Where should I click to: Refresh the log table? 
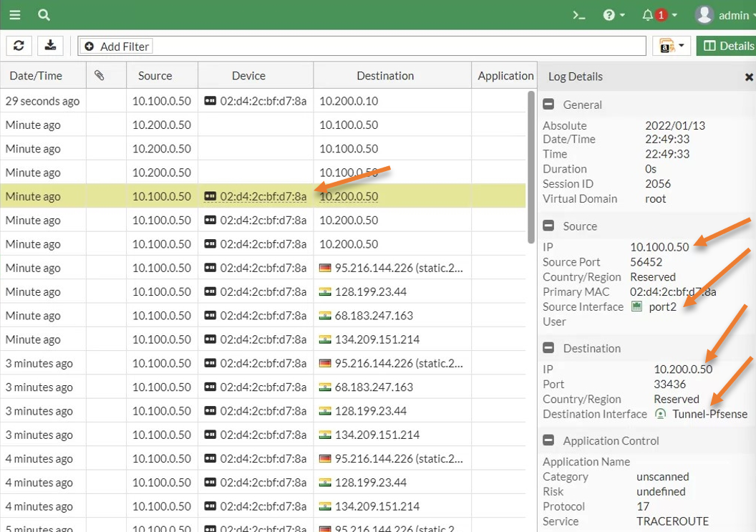tap(19, 45)
